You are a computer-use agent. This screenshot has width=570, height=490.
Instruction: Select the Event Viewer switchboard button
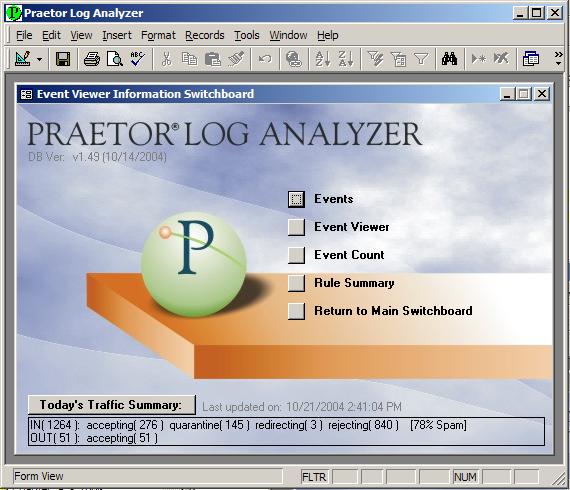coord(296,227)
